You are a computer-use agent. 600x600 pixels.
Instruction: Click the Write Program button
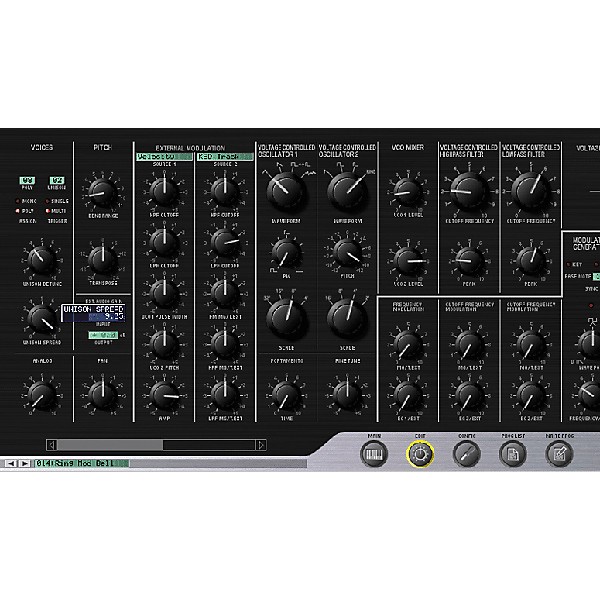click(559, 452)
